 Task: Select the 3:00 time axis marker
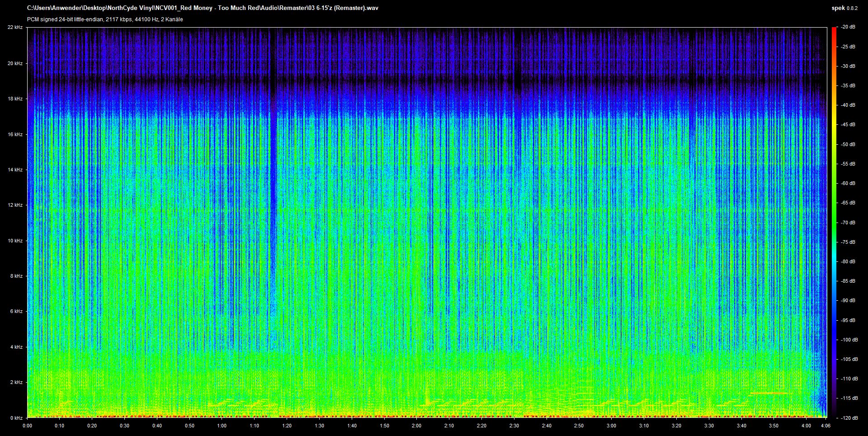click(x=611, y=426)
